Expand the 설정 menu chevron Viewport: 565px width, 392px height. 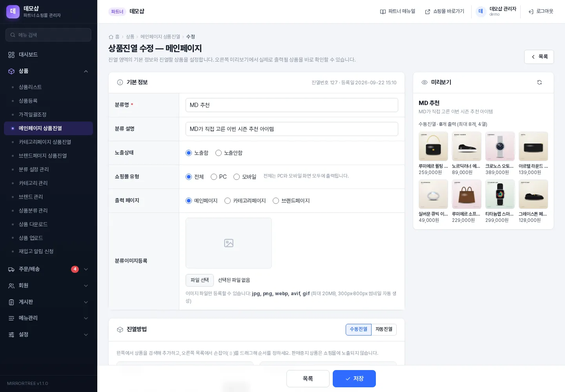86,335
